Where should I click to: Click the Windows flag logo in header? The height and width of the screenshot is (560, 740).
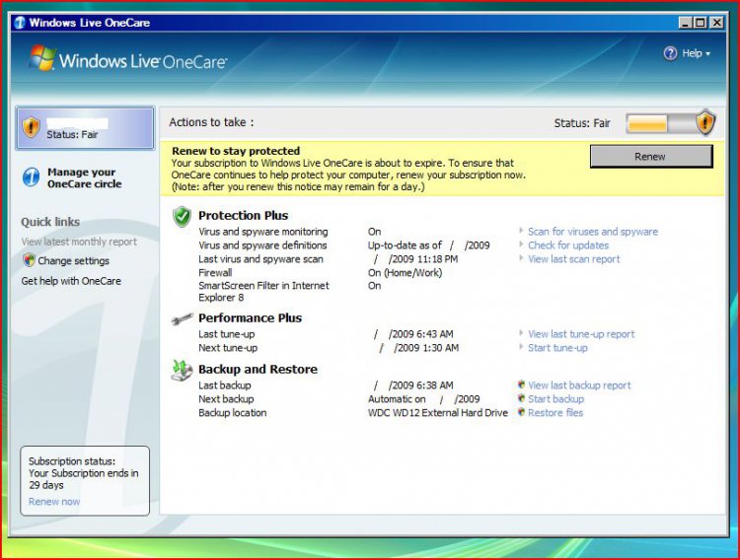point(42,58)
